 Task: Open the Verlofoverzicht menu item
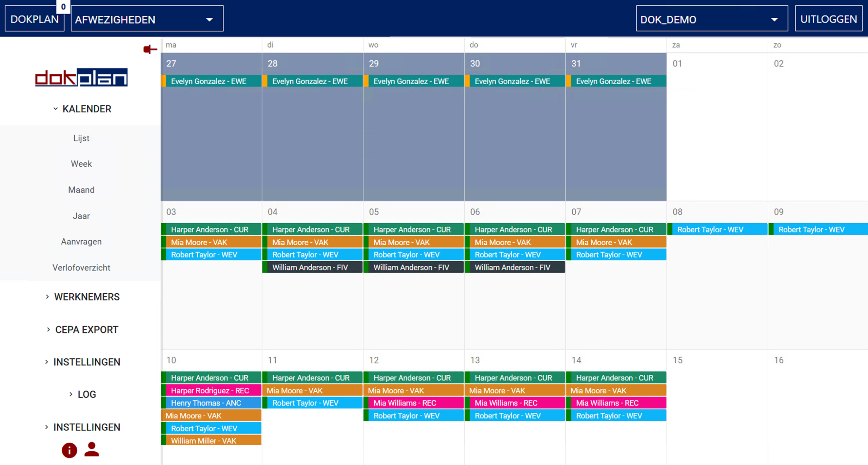[81, 267]
